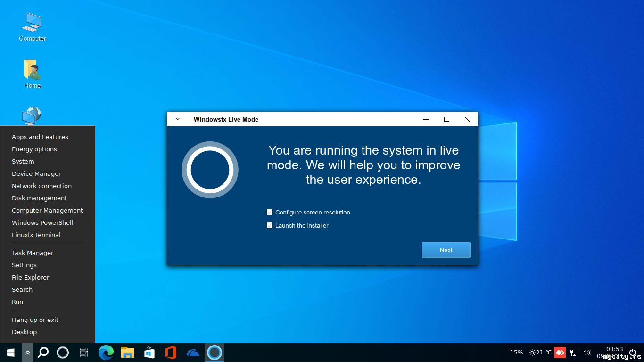This screenshot has height=362, width=644.
Task: Choose File Explorer in the context menu
Action: pyautogui.click(x=31, y=277)
